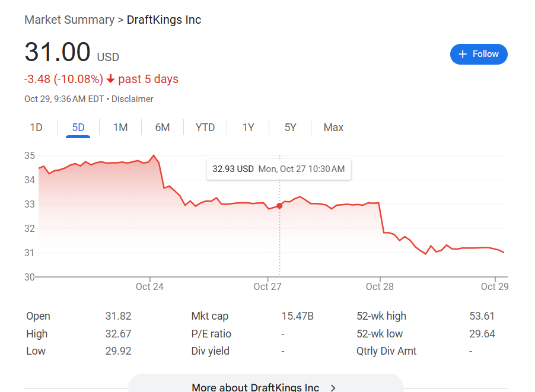Show the Max range chart
Viewport: 535px width, 392px height.
333,128
